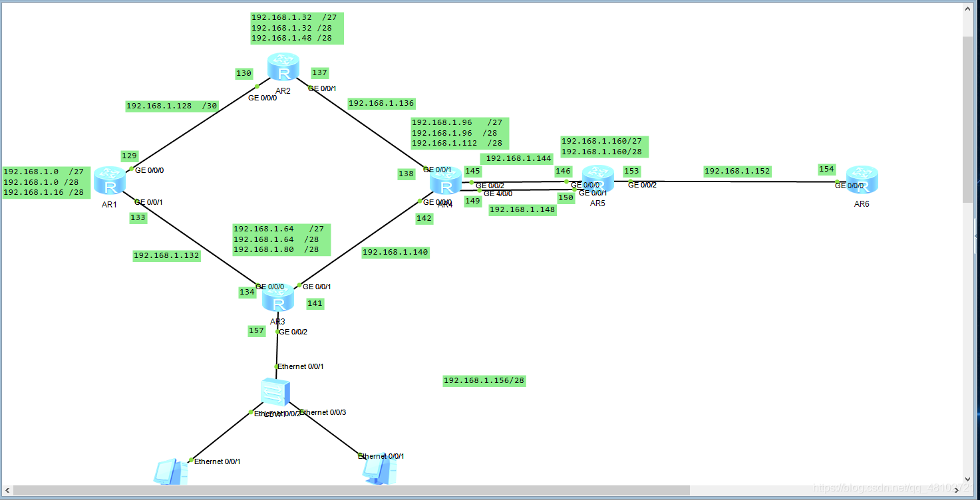This screenshot has height=500, width=980.
Task: Select the 192.168.1.152 link label
Action: click(x=737, y=172)
